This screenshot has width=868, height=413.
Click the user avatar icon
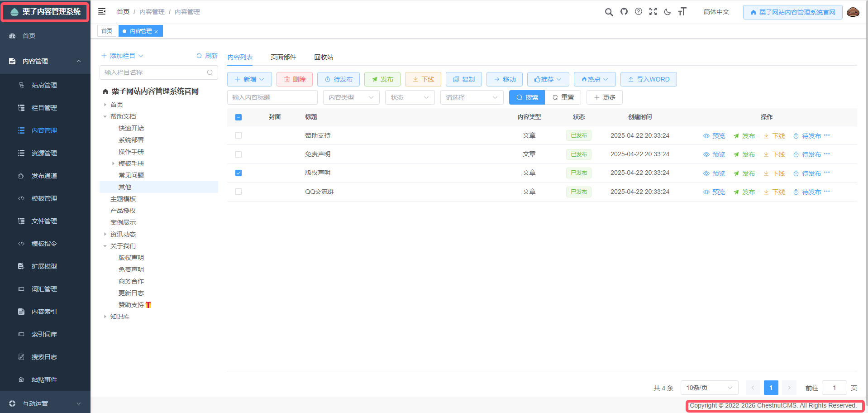coord(853,12)
